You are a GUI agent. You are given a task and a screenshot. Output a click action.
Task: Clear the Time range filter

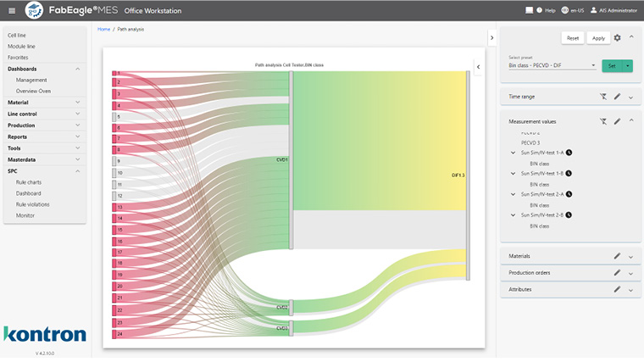[x=602, y=97]
